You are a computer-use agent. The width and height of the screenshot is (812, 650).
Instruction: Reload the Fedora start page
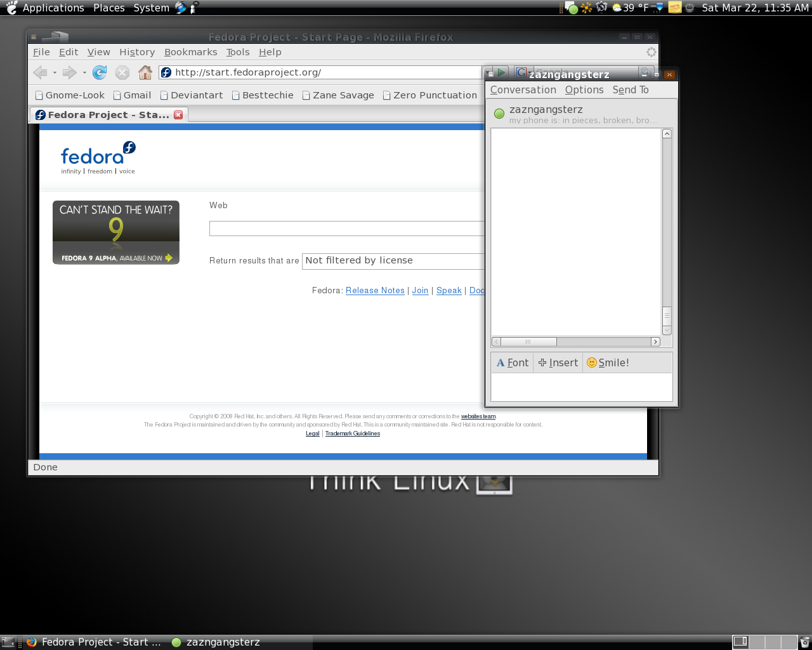(100, 72)
